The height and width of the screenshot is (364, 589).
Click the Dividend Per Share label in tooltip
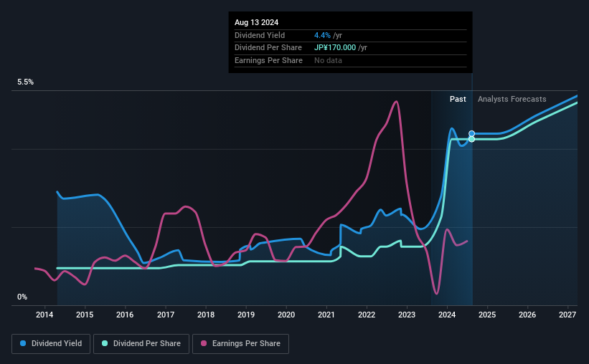pos(268,48)
